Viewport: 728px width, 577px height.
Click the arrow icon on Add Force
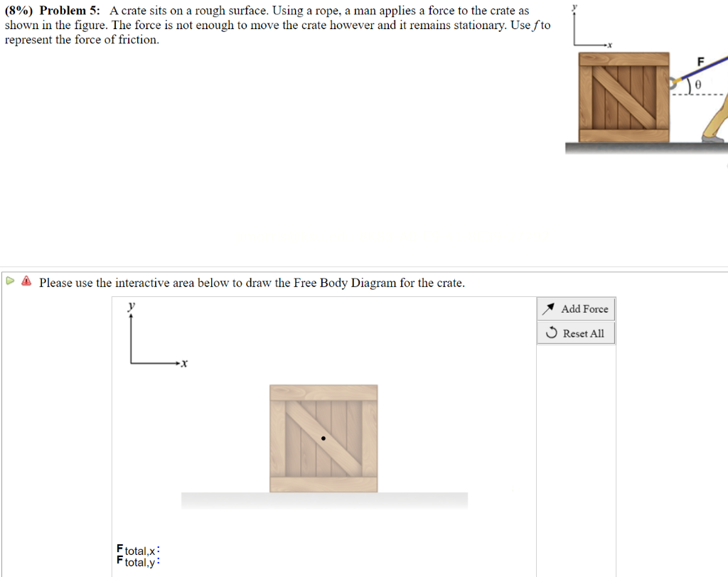[x=550, y=308]
